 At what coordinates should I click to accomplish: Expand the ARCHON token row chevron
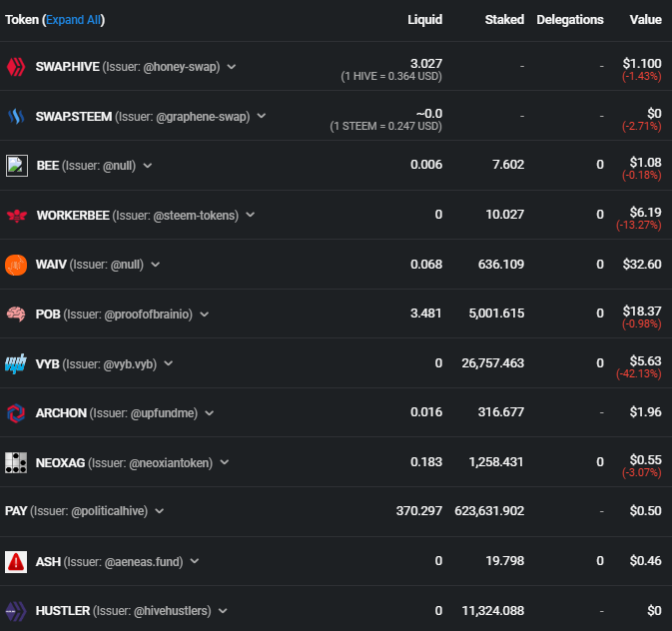tap(209, 413)
